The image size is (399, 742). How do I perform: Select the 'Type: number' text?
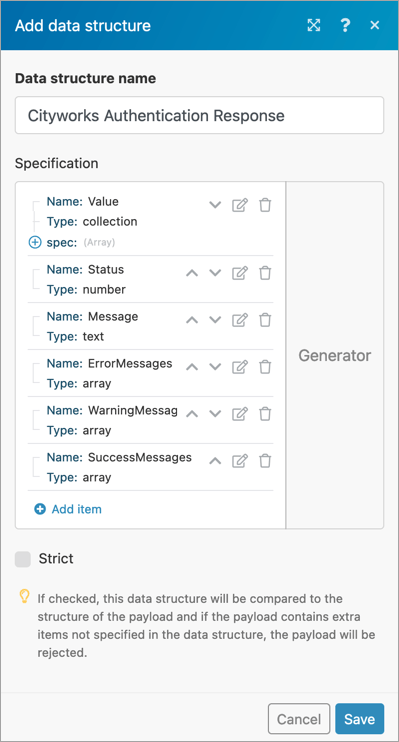pyautogui.click(x=86, y=290)
